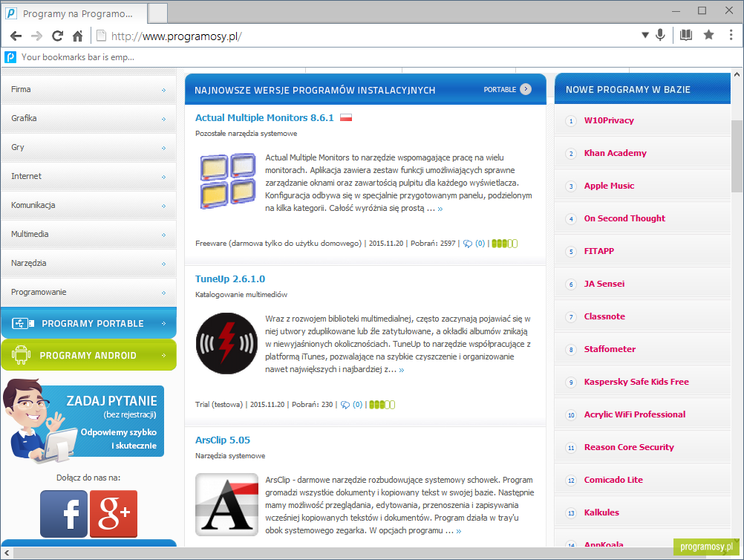Open the Katalogowanie multimediów category link

[241, 295]
